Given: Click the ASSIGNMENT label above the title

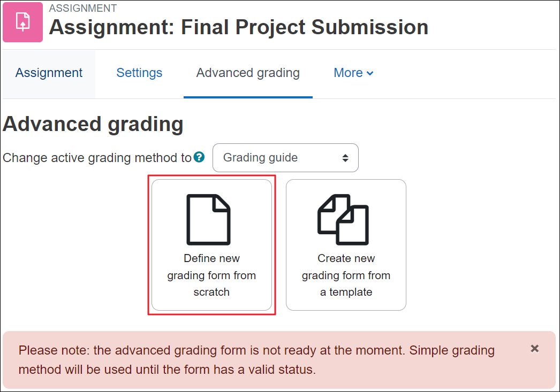Looking at the screenshot, I should 83,8.
